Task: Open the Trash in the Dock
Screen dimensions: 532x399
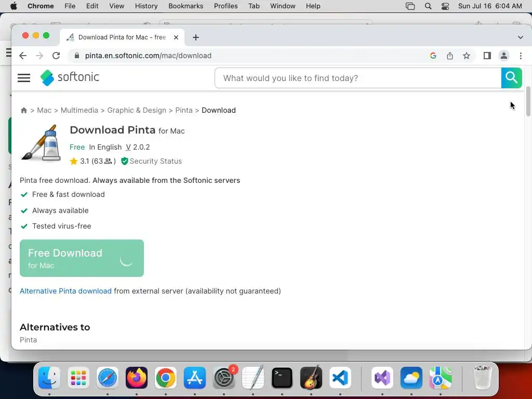Action: pyautogui.click(x=482, y=378)
